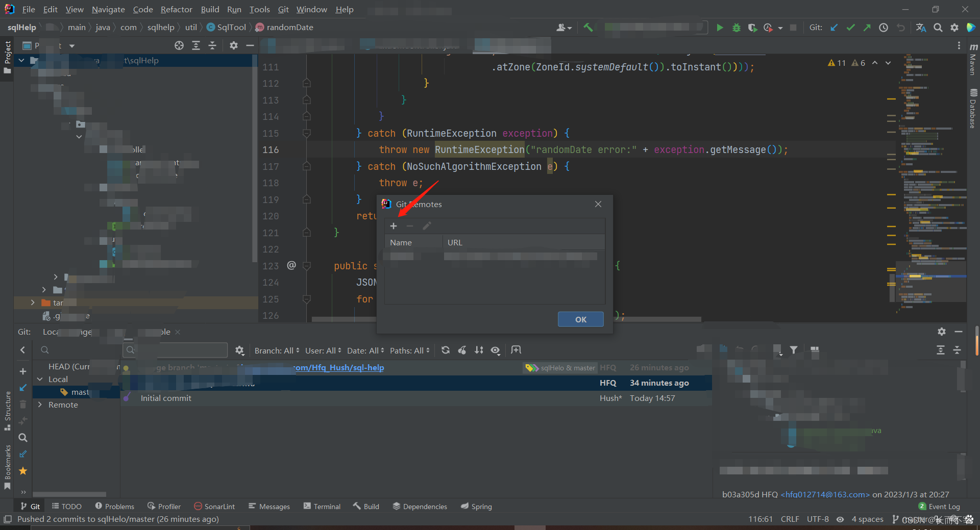
Task: Refresh the Git log
Action: (x=446, y=350)
